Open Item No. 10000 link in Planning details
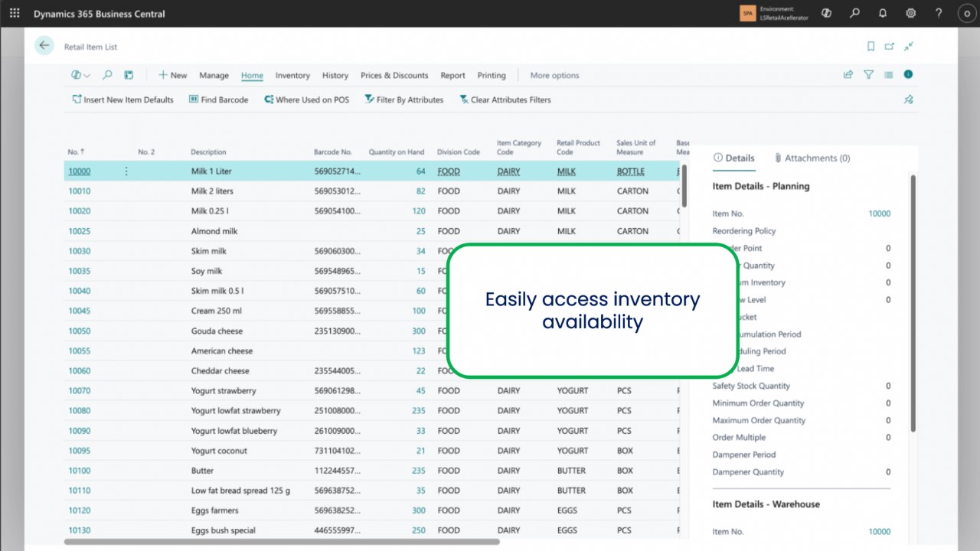This screenshot has width=980, height=551. 879,214
